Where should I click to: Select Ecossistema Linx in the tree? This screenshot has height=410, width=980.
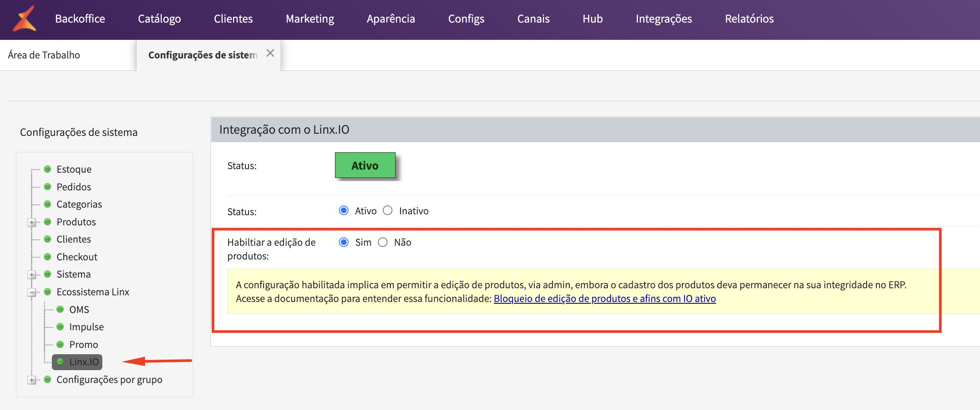pos(93,292)
